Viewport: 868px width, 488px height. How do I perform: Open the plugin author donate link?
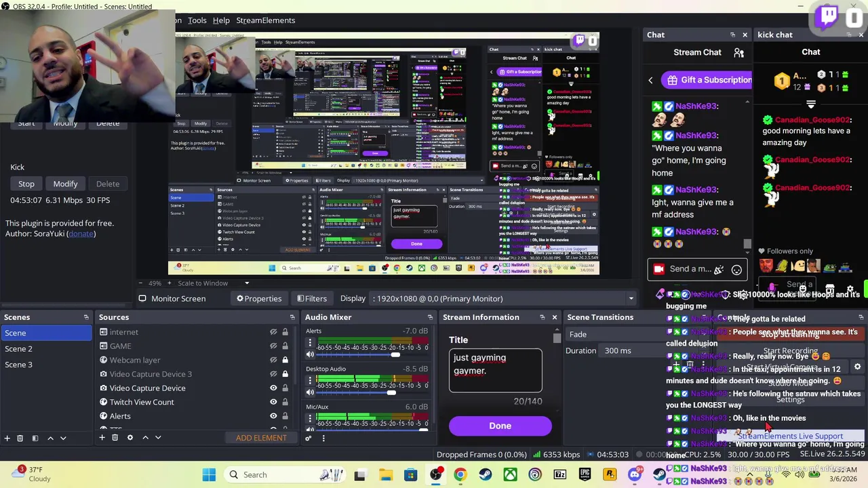coord(81,234)
